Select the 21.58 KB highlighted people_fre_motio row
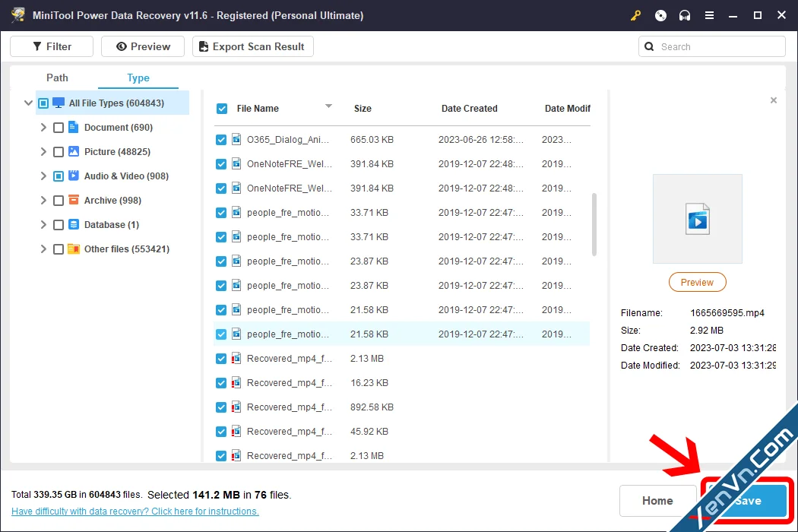The image size is (798, 532). 402,334
